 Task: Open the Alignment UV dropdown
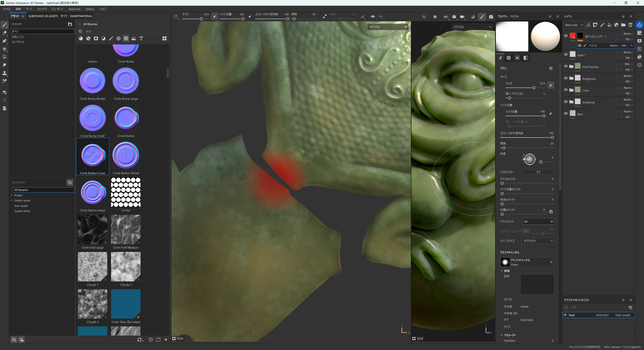point(538,222)
